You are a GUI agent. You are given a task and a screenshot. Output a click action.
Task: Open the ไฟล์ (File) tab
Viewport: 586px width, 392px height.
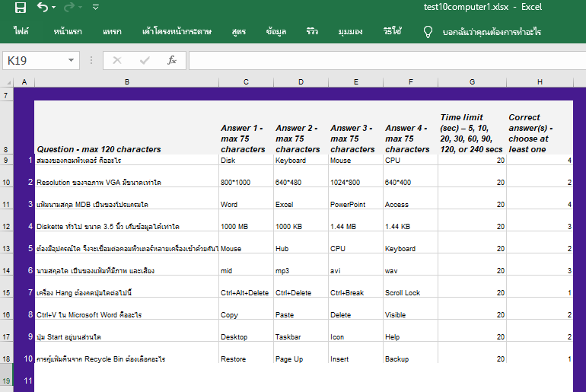pos(21,32)
